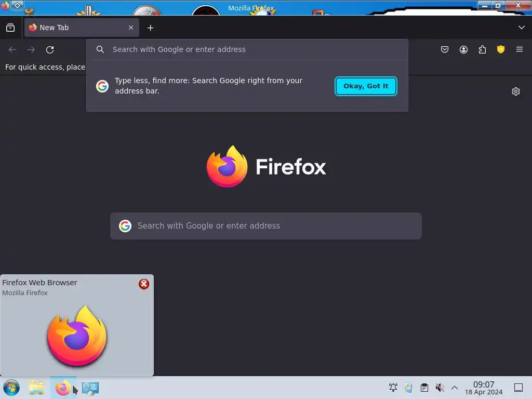This screenshot has width=532, height=399.
Task: Open Firefox View in the tab bar
Action: pyautogui.click(x=10, y=28)
